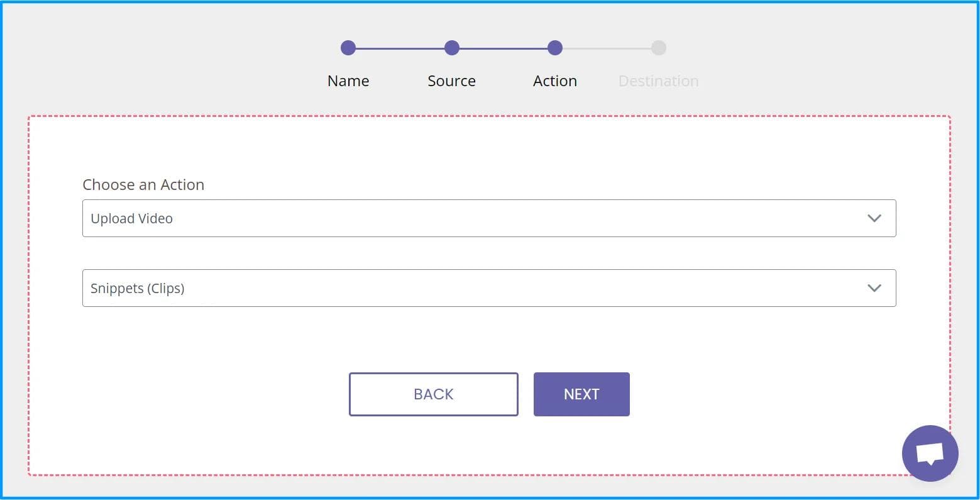The height and width of the screenshot is (500, 980).
Task: Open the chat support bubble
Action: (x=929, y=453)
